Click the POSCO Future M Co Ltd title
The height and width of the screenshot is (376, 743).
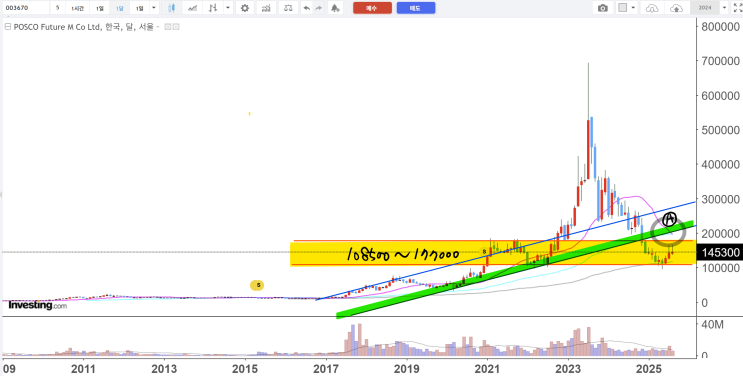57,27
